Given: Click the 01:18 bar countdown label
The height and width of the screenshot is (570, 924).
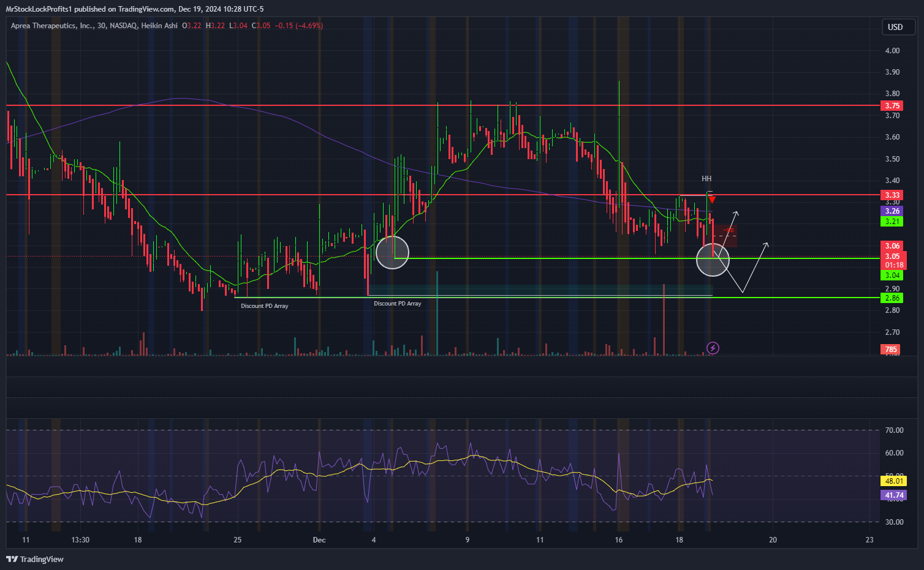Looking at the screenshot, I should [x=894, y=265].
